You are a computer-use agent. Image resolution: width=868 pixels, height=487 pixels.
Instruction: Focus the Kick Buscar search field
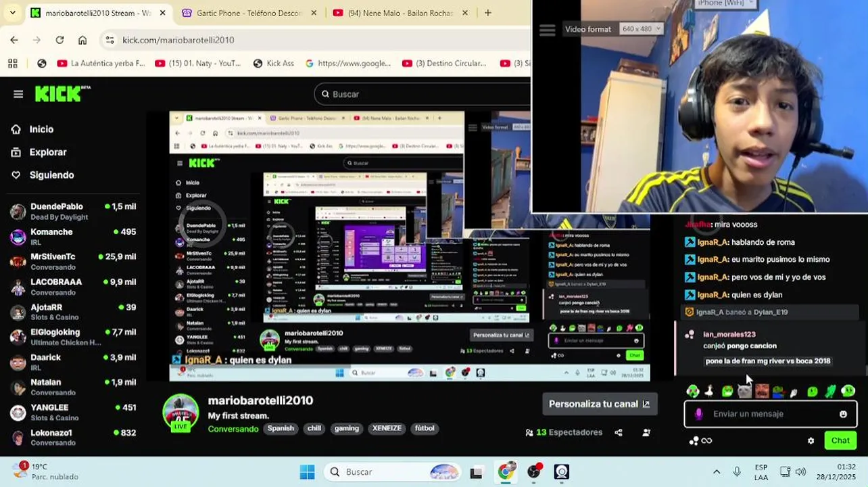coord(422,94)
